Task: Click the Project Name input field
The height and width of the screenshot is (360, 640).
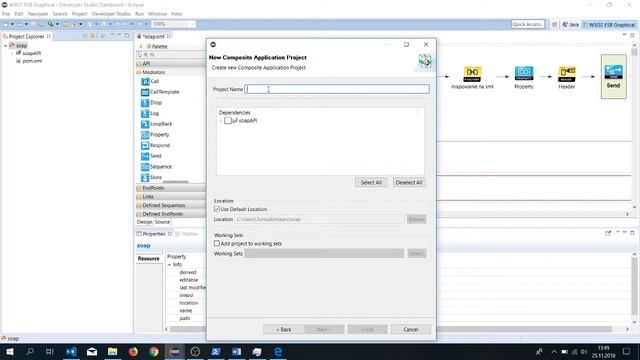Action: 337,89
